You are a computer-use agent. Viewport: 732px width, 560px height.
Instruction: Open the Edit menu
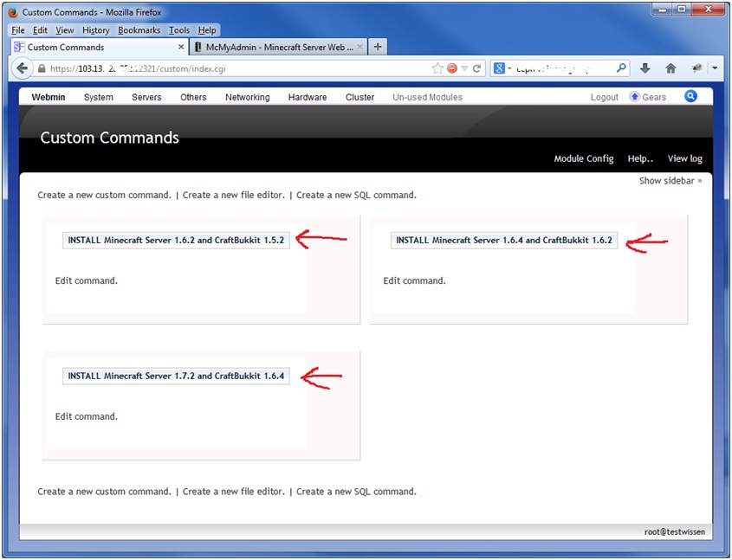pos(40,30)
